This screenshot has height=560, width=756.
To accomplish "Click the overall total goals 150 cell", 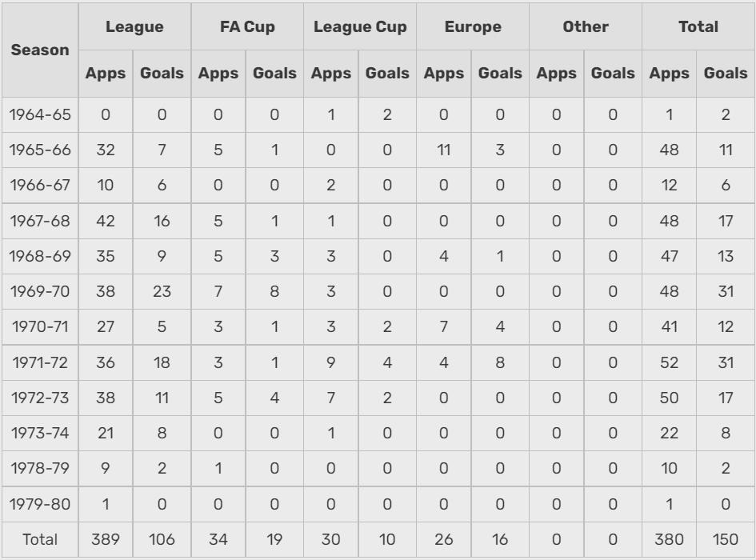I will (726, 539).
